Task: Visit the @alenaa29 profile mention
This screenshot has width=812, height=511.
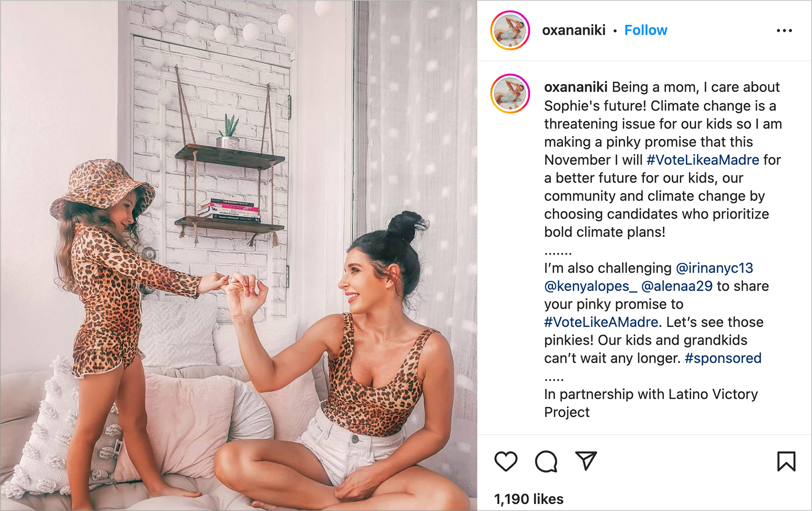Action: [x=677, y=286]
